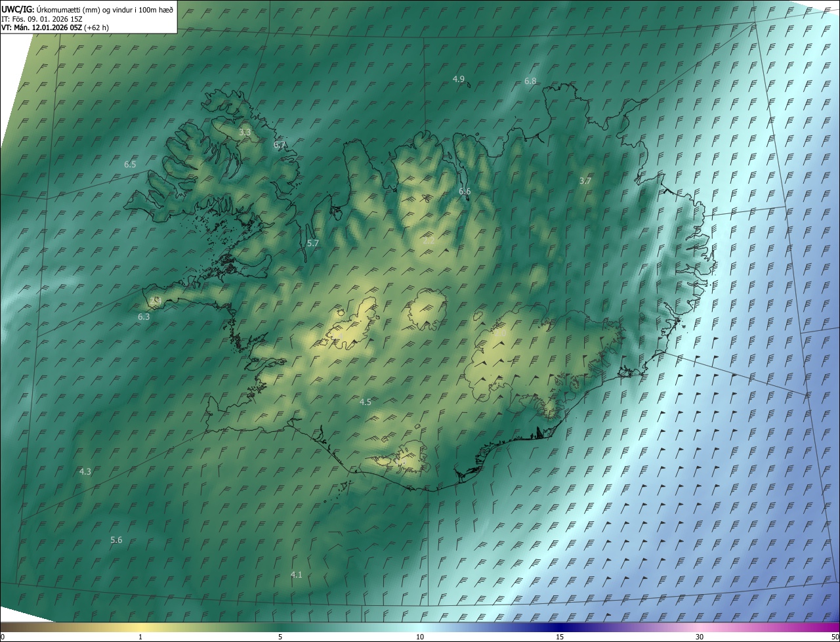This screenshot has height=642, width=840.
Task: Click the map value "6.7"
Action: tap(280, 144)
